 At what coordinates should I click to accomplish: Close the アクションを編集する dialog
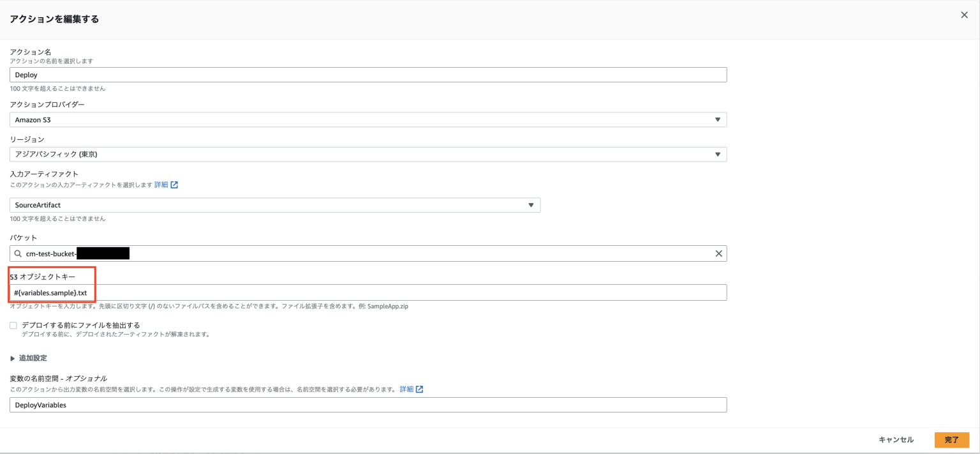964,15
